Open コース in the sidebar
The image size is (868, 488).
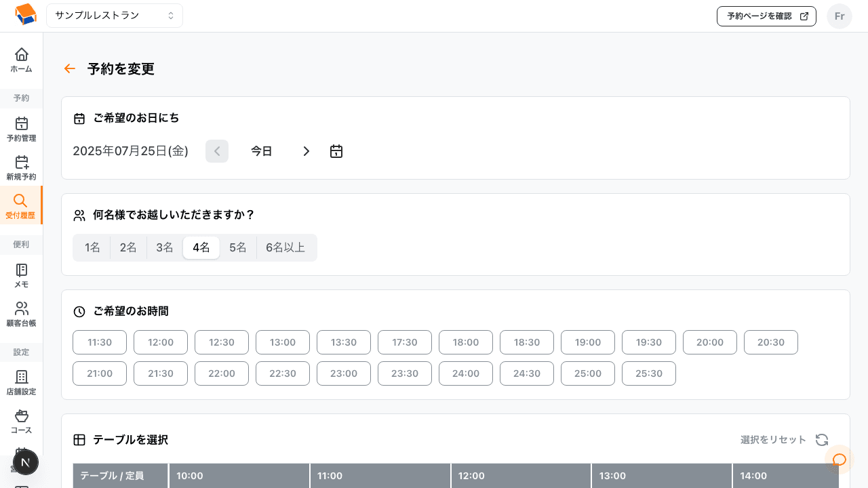click(22, 421)
